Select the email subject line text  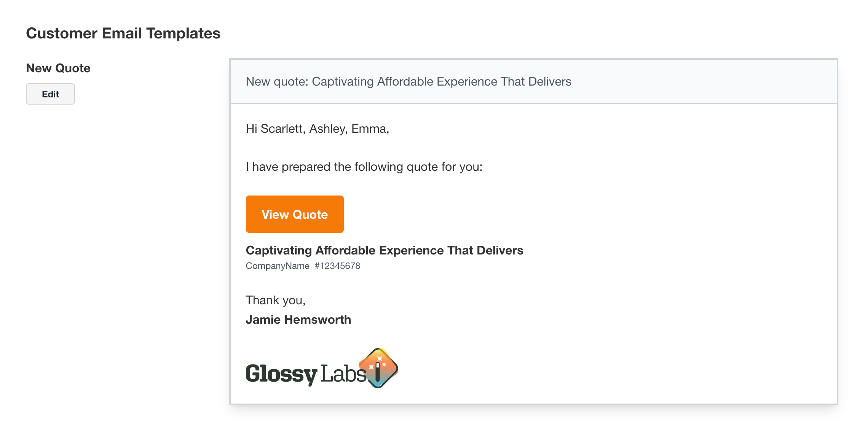pyautogui.click(x=408, y=81)
